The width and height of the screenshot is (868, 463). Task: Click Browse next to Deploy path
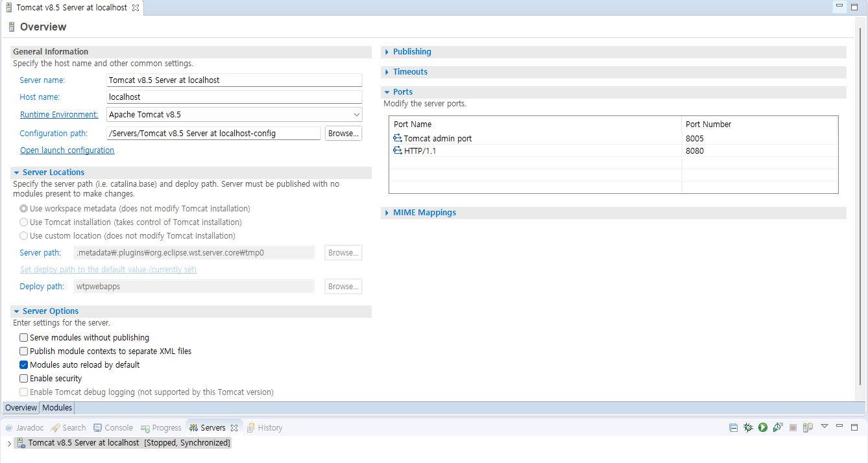pyautogui.click(x=343, y=287)
